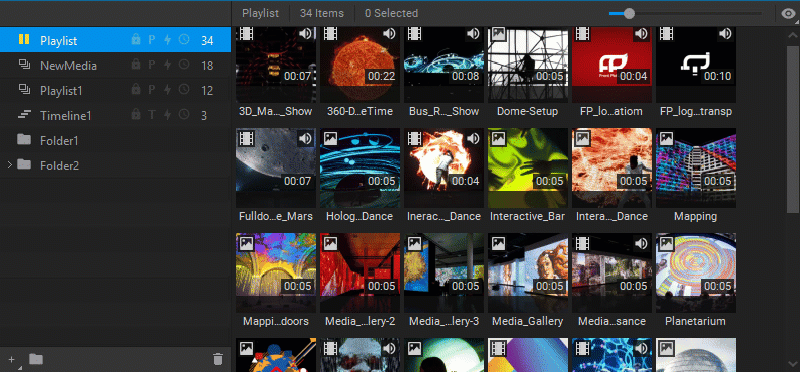
Task: Click the image type icon on Dome-Setup thumbnail
Action: tap(498, 34)
